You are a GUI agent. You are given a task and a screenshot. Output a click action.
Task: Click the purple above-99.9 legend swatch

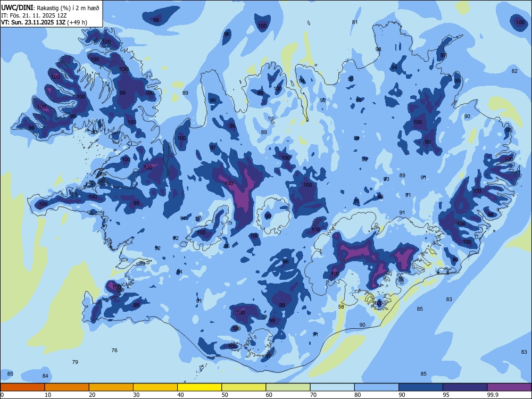pos(509,387)
